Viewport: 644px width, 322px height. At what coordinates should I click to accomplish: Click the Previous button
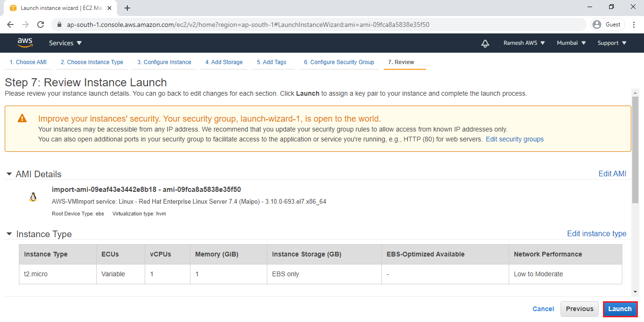579,309
